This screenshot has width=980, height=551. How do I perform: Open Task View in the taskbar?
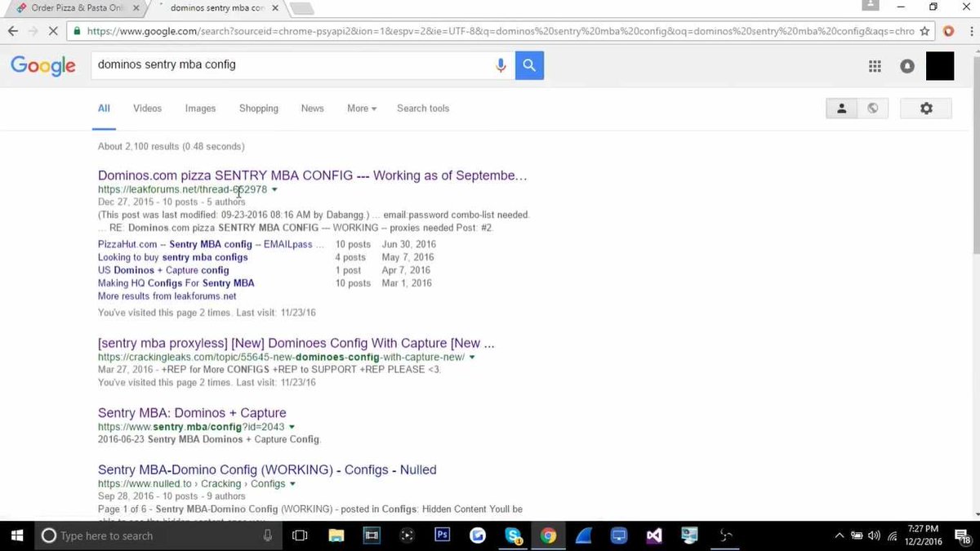[300, 535]
